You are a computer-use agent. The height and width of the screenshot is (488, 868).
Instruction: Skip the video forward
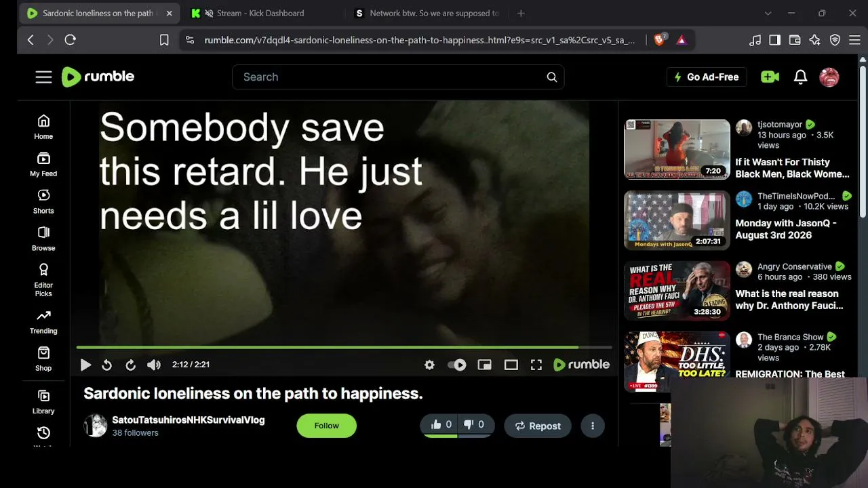pyautogui.click(x=130, y=365)
